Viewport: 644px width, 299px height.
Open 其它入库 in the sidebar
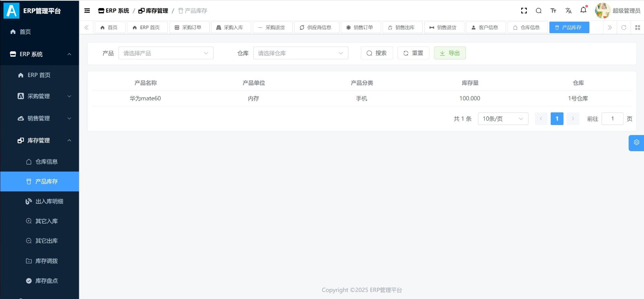tap(40, 221)
